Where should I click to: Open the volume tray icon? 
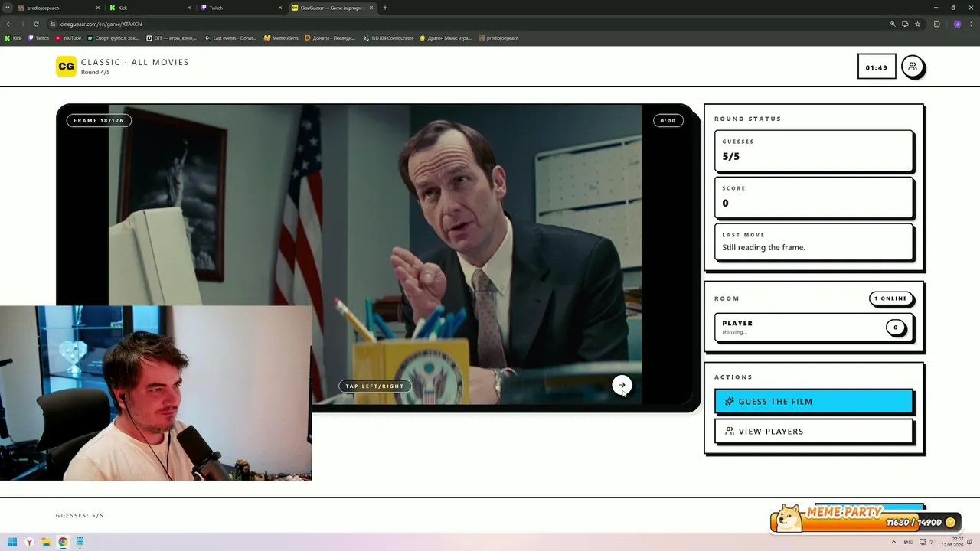tap(930, 543)
